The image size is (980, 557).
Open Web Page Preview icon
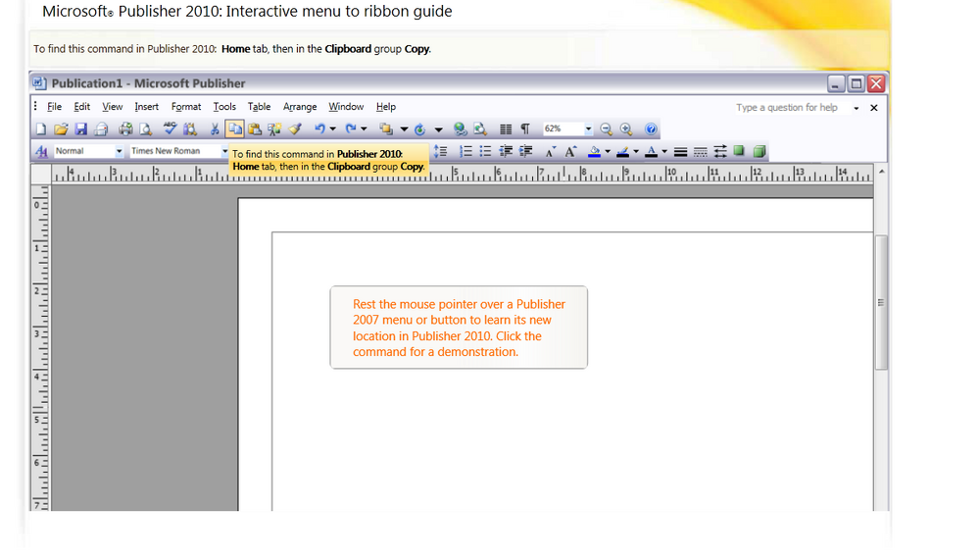point(480,129)
